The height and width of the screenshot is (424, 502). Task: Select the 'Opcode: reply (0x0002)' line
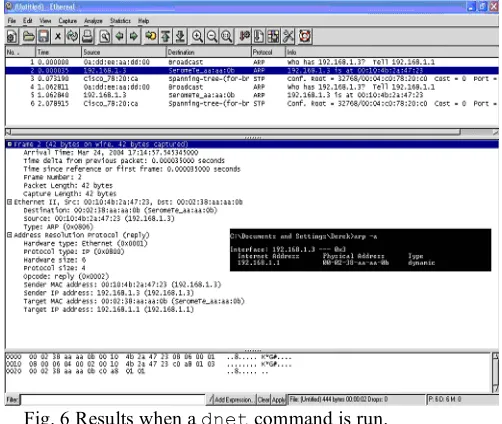66,276
